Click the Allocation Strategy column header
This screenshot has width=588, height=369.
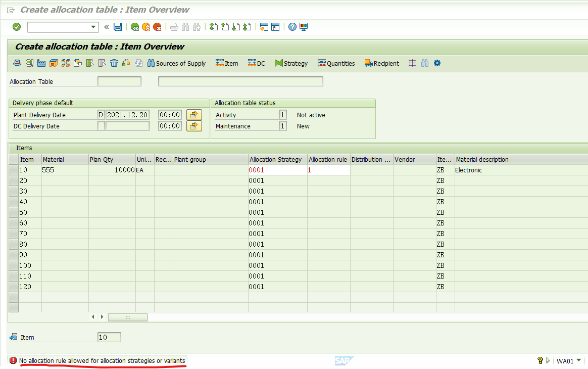pos(277,160)
